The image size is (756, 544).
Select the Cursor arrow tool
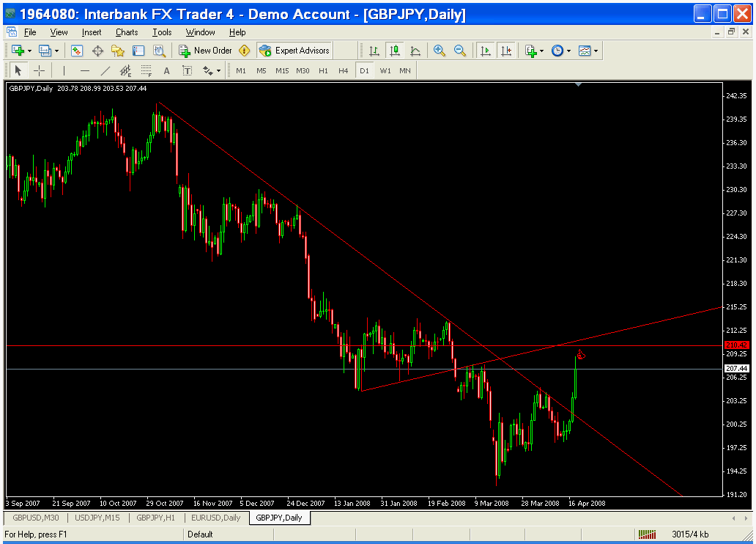pyautogui.click(x=18, y=71)
